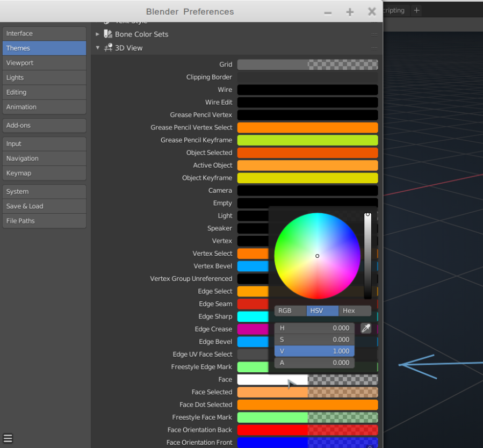Switch color picker to Hex mode
Image resolution: width=483 pixels, height=448 pixels.
pyautogui.click(x=355, y=310)
